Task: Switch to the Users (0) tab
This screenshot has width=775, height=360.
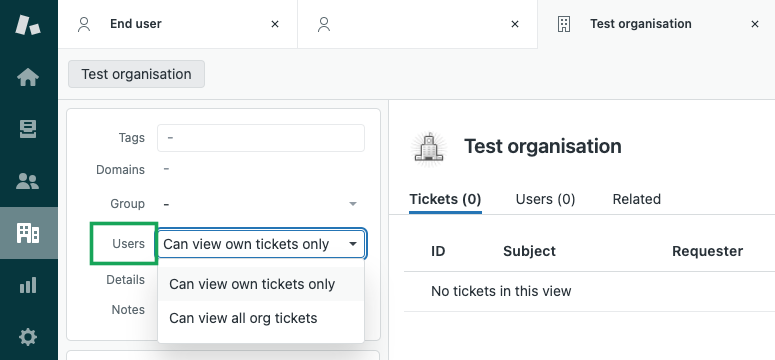Action: [x=545, y=199]
